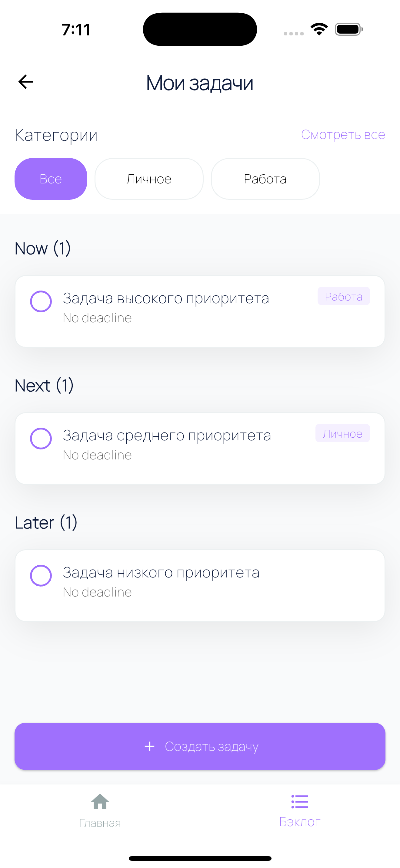
Task: Click the back arrow to return
Action: pos(25,81)
